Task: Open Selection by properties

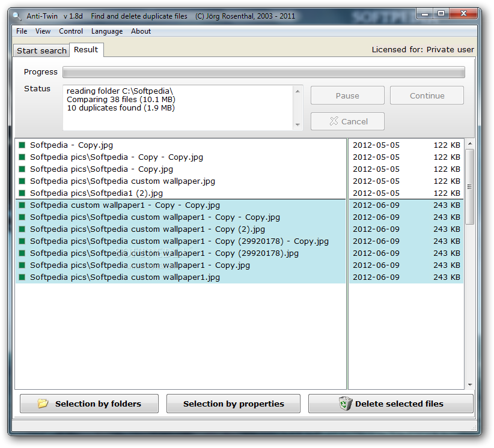Action: (233, 404)
